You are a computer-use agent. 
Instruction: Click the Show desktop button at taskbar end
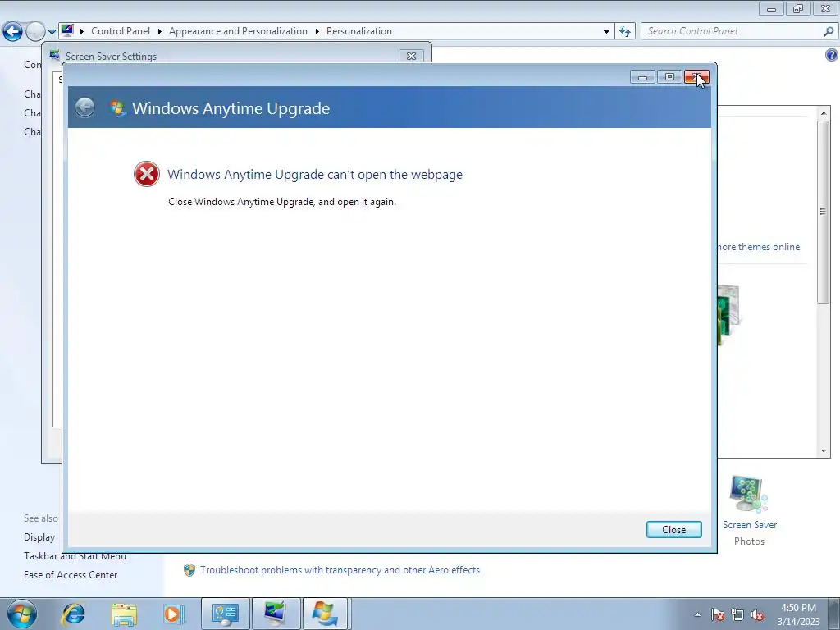pos(834,614)
